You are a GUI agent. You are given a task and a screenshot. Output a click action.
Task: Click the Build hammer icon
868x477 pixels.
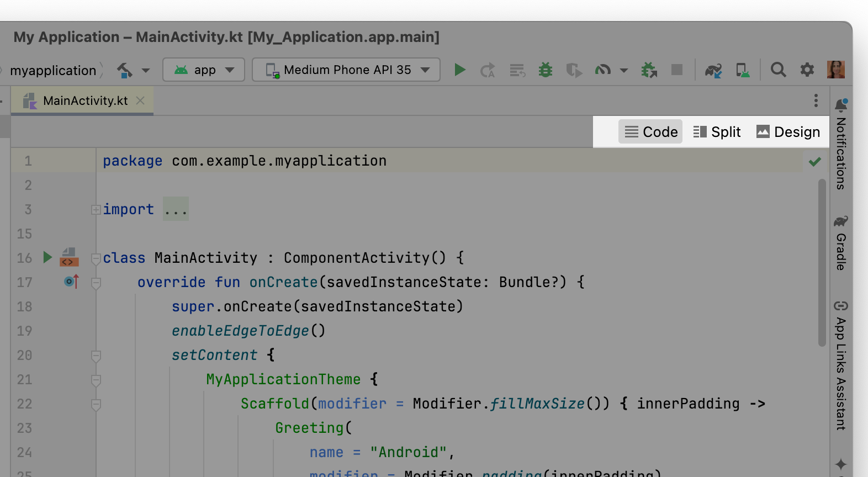125,70
